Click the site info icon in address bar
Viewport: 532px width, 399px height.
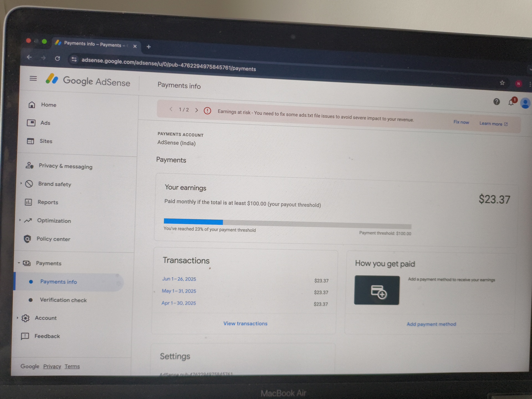(x=74, y=59)
